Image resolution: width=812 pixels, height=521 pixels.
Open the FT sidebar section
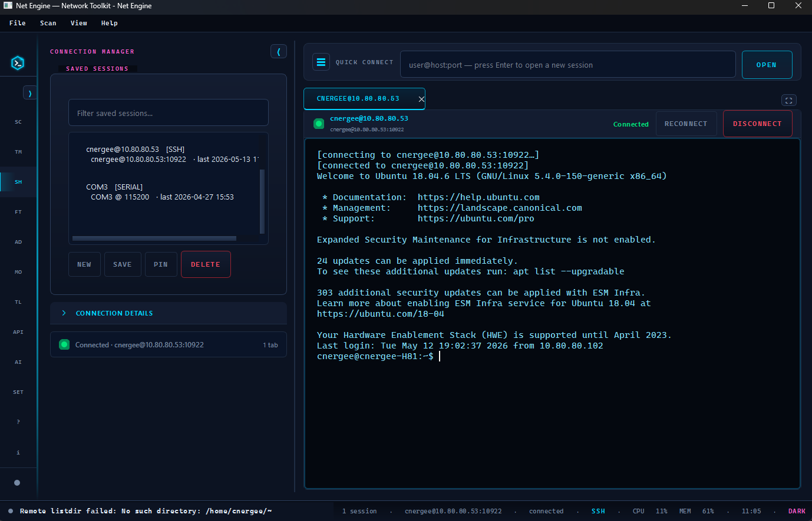pos(18,212)
